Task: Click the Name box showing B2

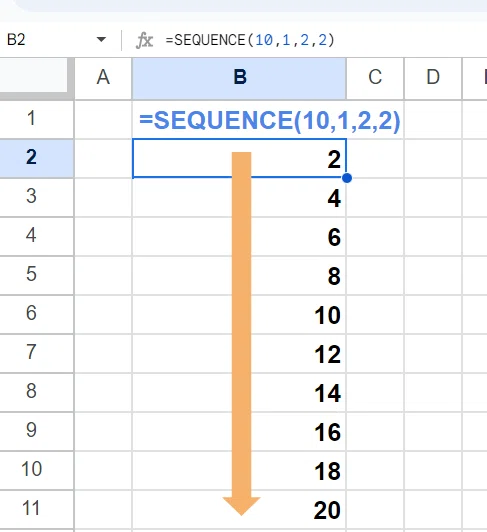Action: tap(56, 40)
